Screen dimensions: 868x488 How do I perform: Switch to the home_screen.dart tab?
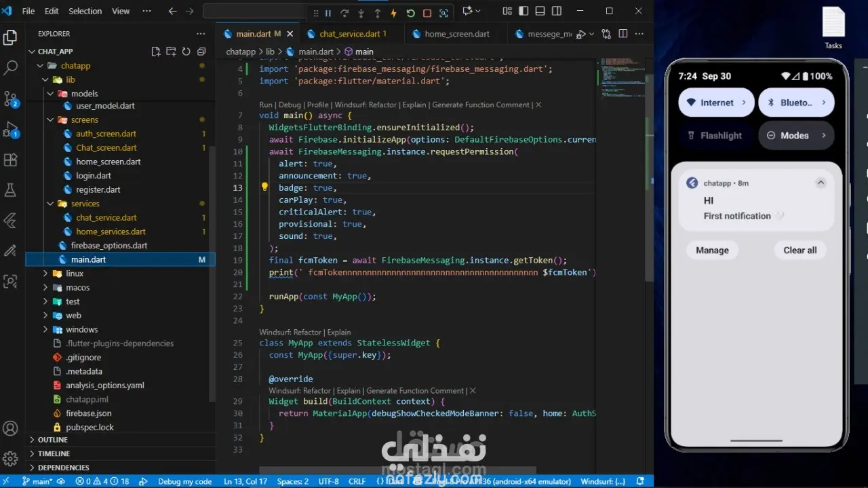(456, 34)
